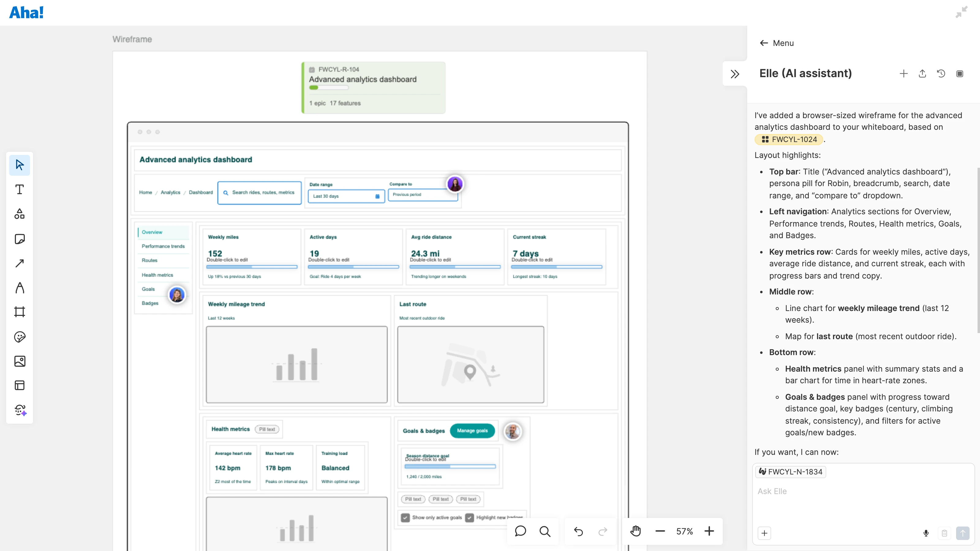
Task: Click the Manage goals button
Action: (473, 430)
